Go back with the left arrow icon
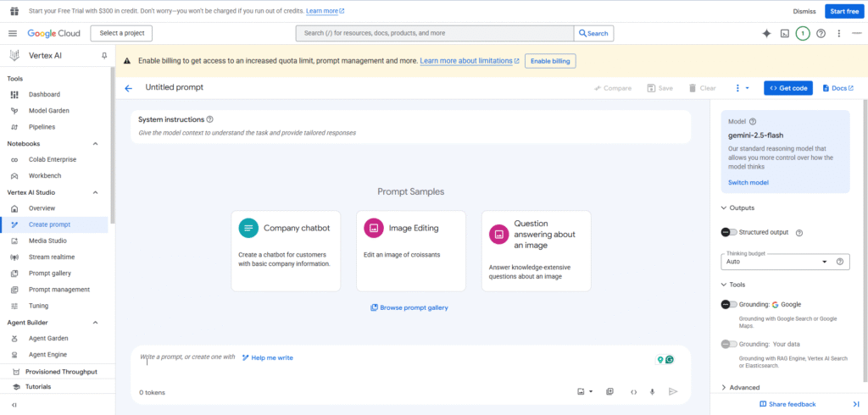868x415 pixels. [129, 88]
